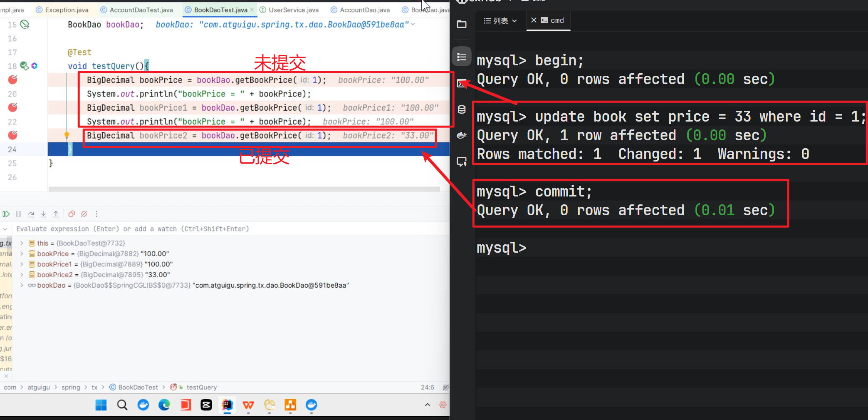Screen dimensions: 868x420
Task: Close the cmd terminal tab
Action: [x=534, y=20]
